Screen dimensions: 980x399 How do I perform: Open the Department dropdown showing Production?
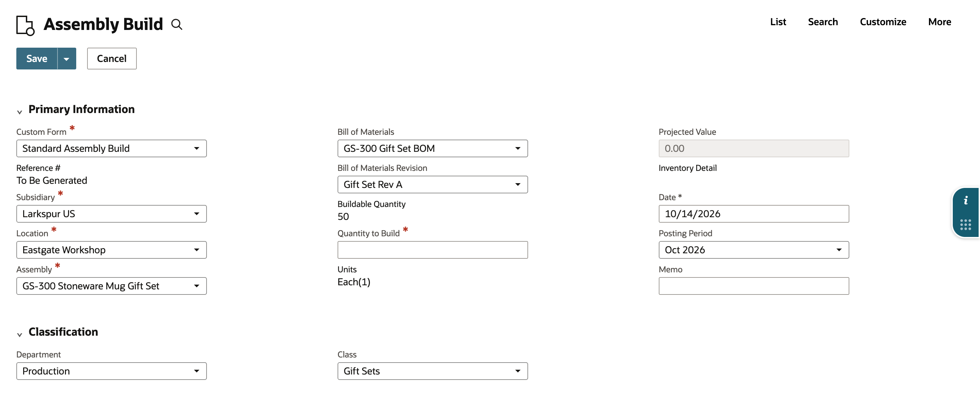click(x=112, y=371)
